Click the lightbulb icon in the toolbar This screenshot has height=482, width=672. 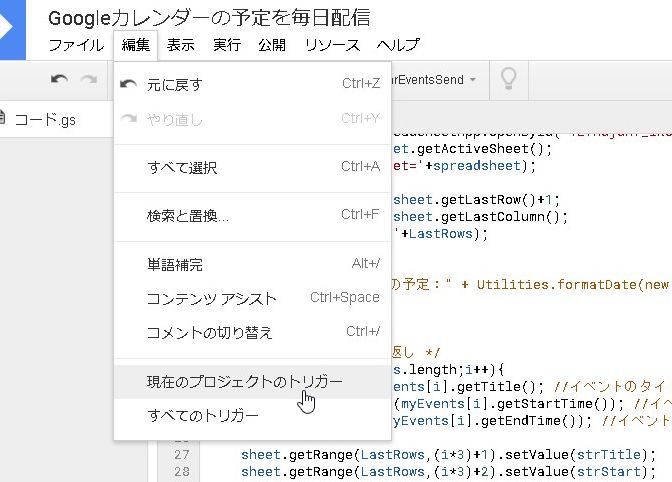509,78
